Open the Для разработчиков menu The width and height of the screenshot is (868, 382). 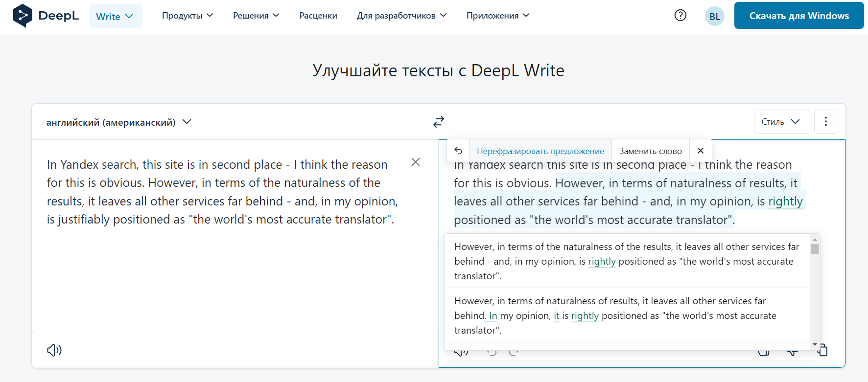[401, 16]
